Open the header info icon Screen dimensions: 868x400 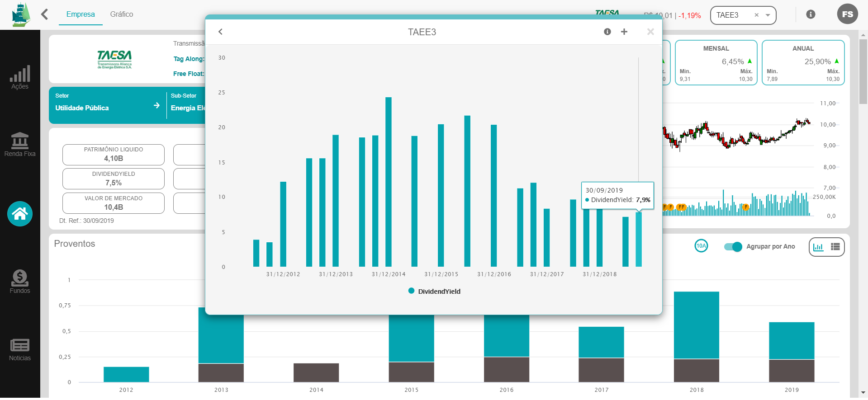pyautogui.click(x=811, y=14)
